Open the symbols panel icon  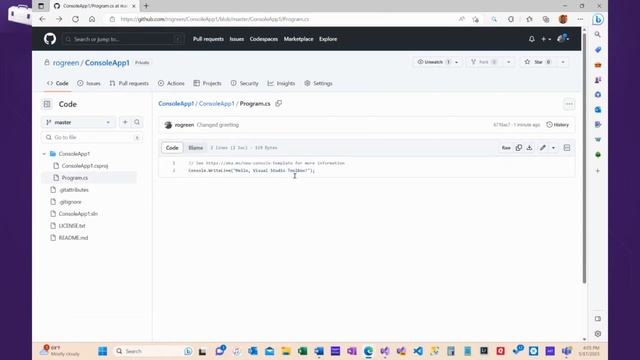coord(567,148)
